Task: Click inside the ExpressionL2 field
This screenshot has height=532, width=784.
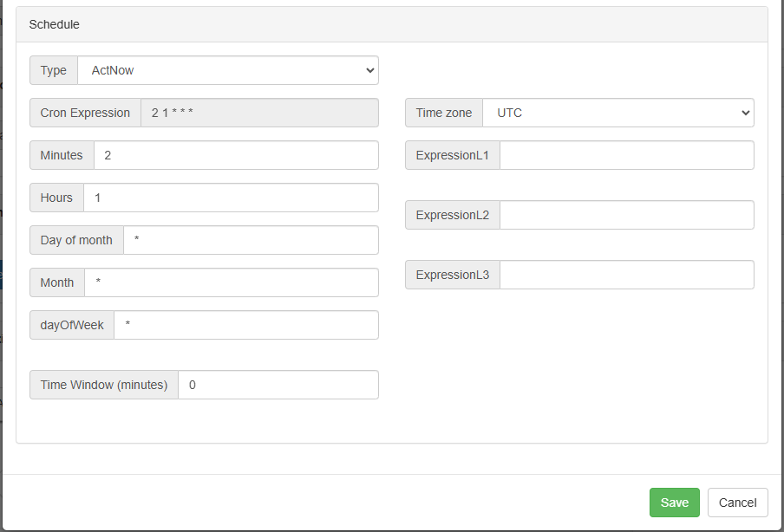Action: coord(626,215)
